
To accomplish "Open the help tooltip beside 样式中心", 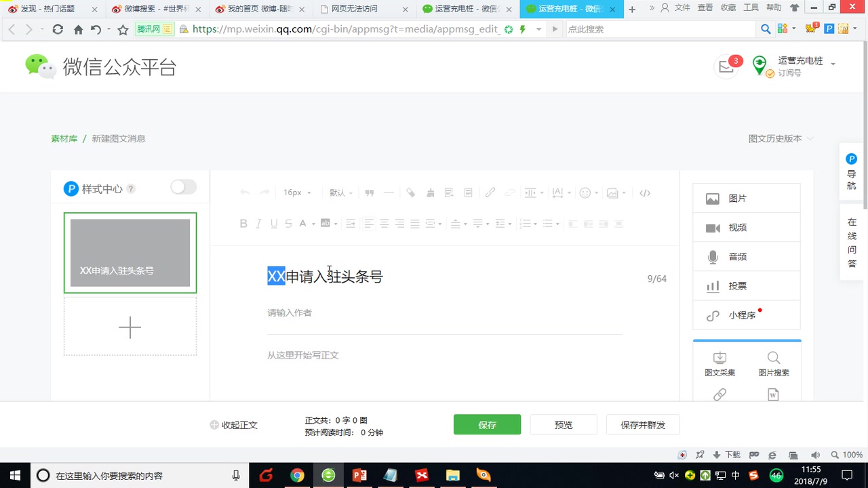I will [x=131, y=189].
